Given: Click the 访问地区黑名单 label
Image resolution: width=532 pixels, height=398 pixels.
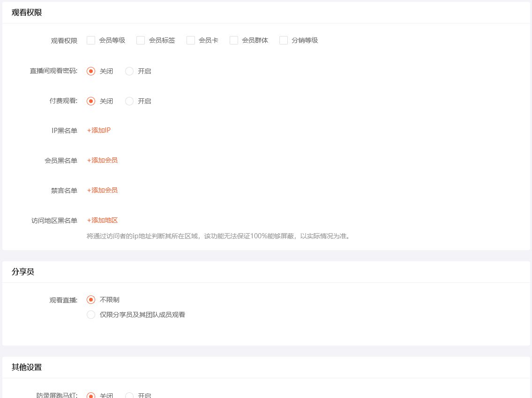Looking at the screenshot, I should coord(54,221).
